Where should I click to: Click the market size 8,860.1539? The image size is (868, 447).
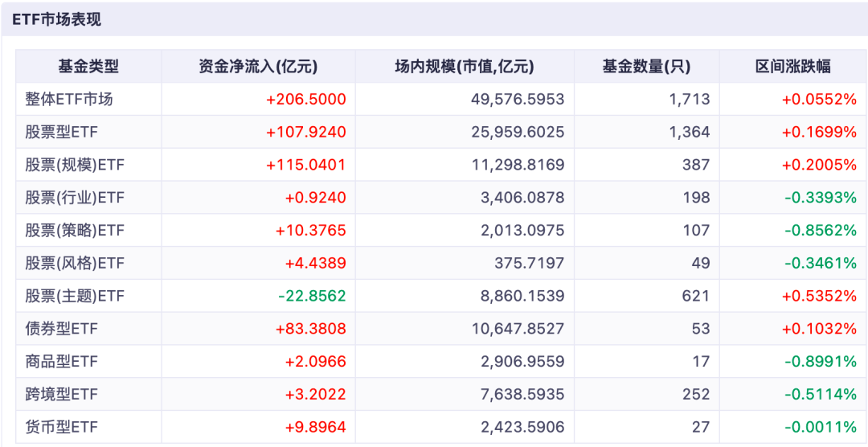tap(522, 297)
